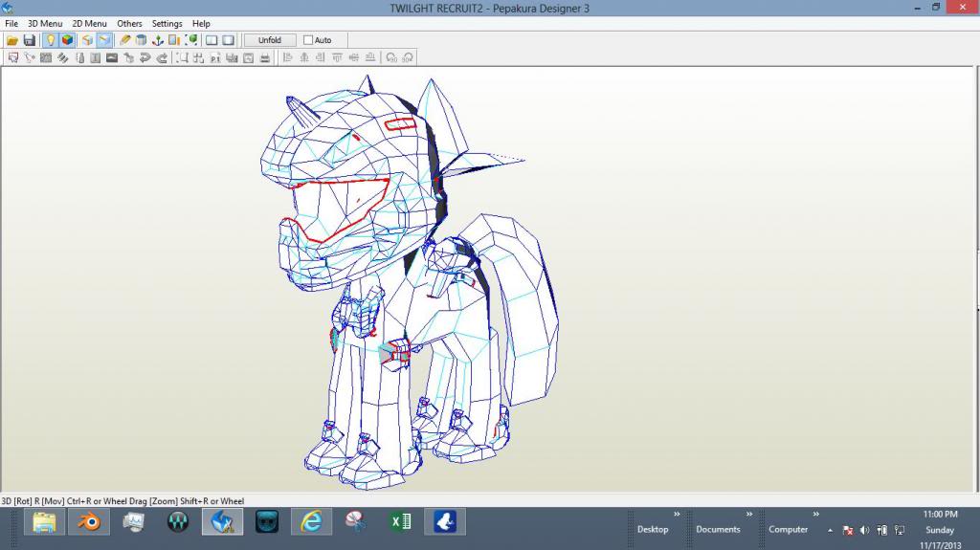Click the checkered grid pattern tool icon
Image resolution: width=980 pixels, height=550 pixels.
[x=46, y=57]
